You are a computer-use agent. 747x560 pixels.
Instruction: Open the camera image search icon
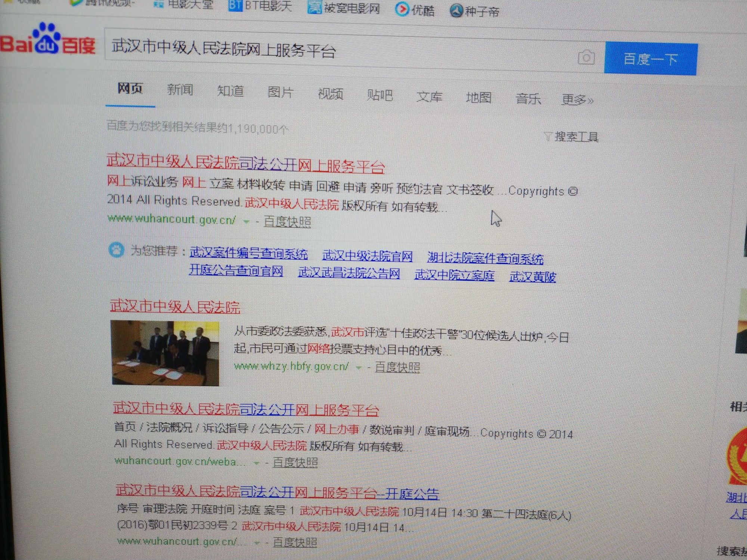pyautogui.click(x=586, y=58)
